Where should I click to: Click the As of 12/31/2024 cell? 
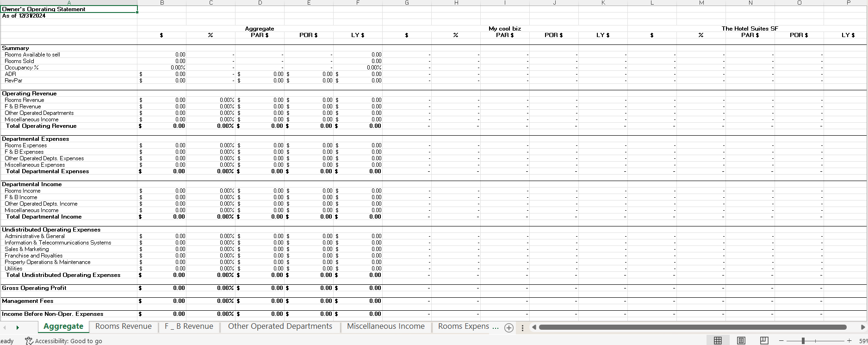click(69, 16)
